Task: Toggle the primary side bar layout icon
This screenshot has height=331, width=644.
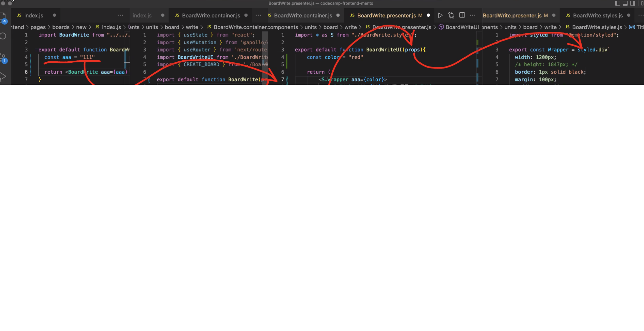Action: tap(618, 3)
